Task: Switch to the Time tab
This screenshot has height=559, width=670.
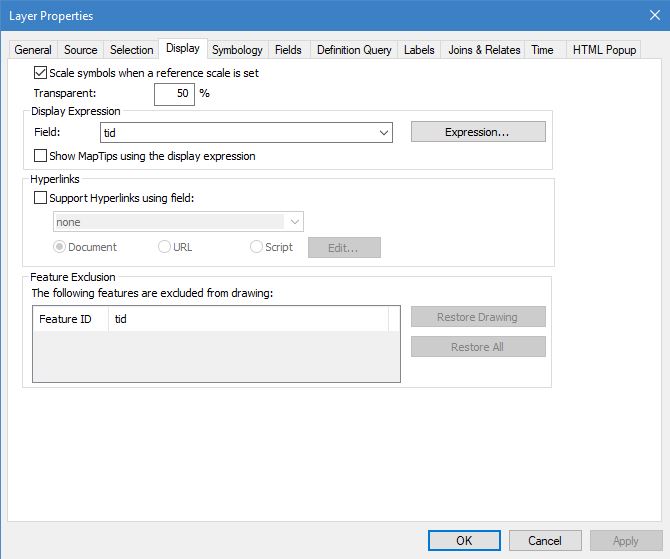Action: (542, 50)
